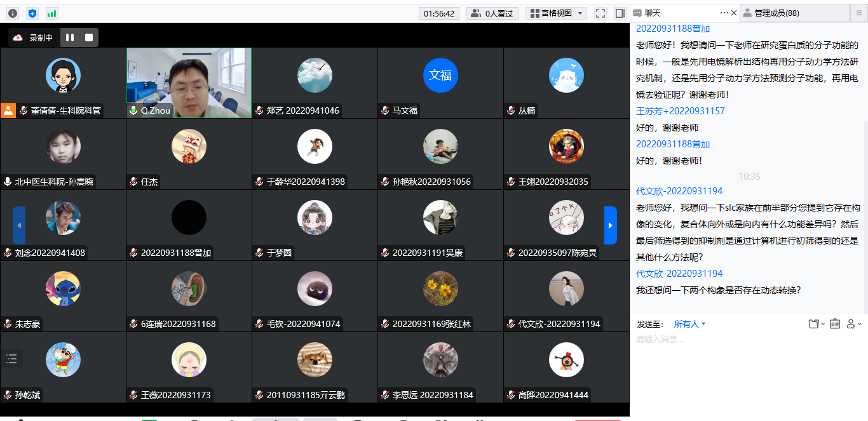
Task: Stop the cloud recording
Action: [89, 37]
